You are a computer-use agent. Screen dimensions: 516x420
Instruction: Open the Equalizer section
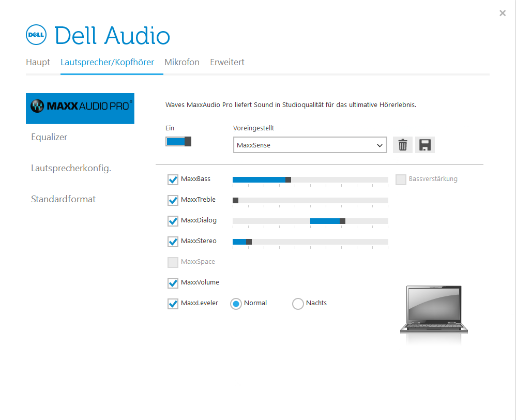click(x=49, y=137)
